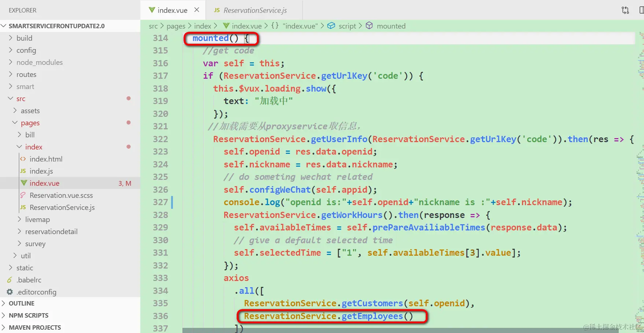Click the gear icon beside .editorconfig
This screenshot has width=644, height=333.
coord(10,292)
